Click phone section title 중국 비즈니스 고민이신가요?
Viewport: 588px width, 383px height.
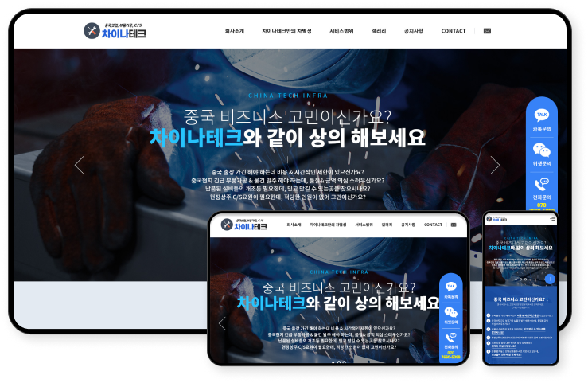click(520, 299)
